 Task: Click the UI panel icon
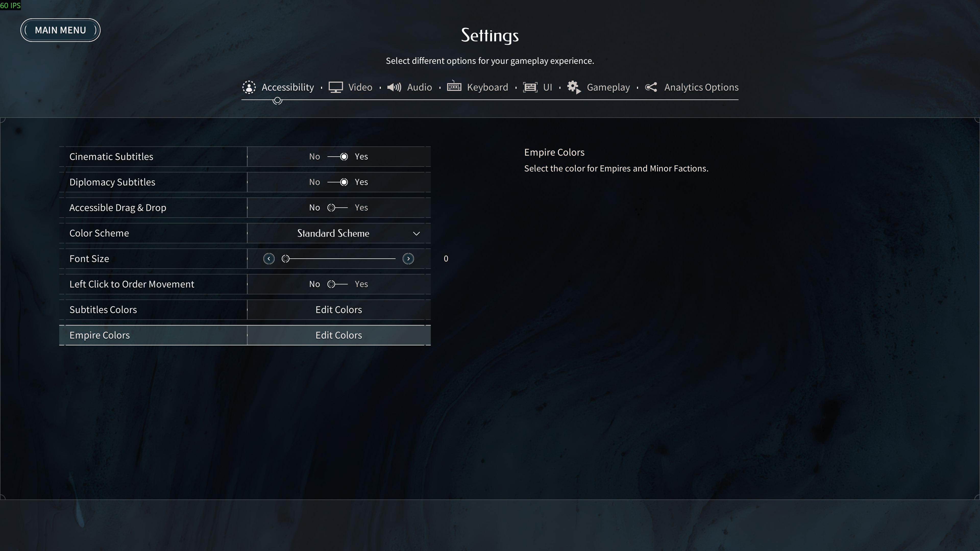[x=530, y=87]
